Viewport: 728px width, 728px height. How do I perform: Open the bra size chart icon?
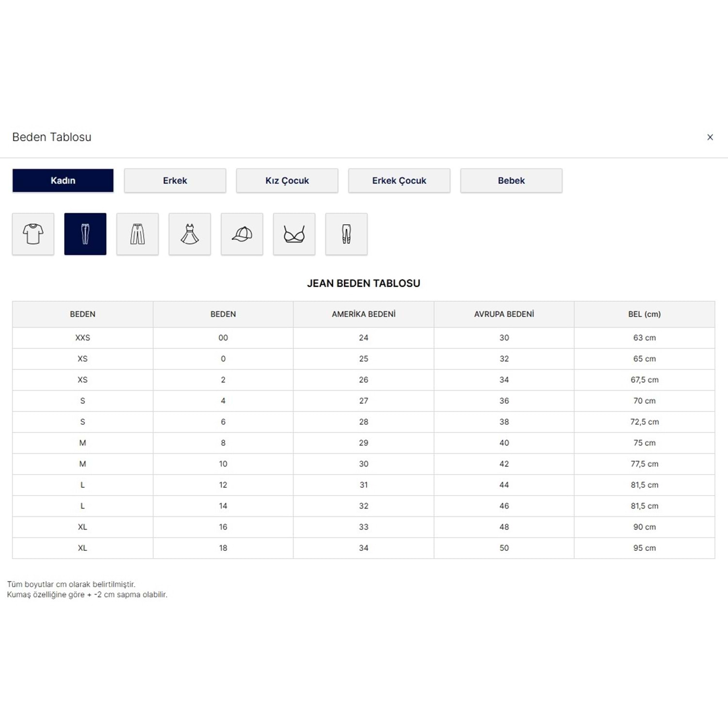(x=294, y=234)
